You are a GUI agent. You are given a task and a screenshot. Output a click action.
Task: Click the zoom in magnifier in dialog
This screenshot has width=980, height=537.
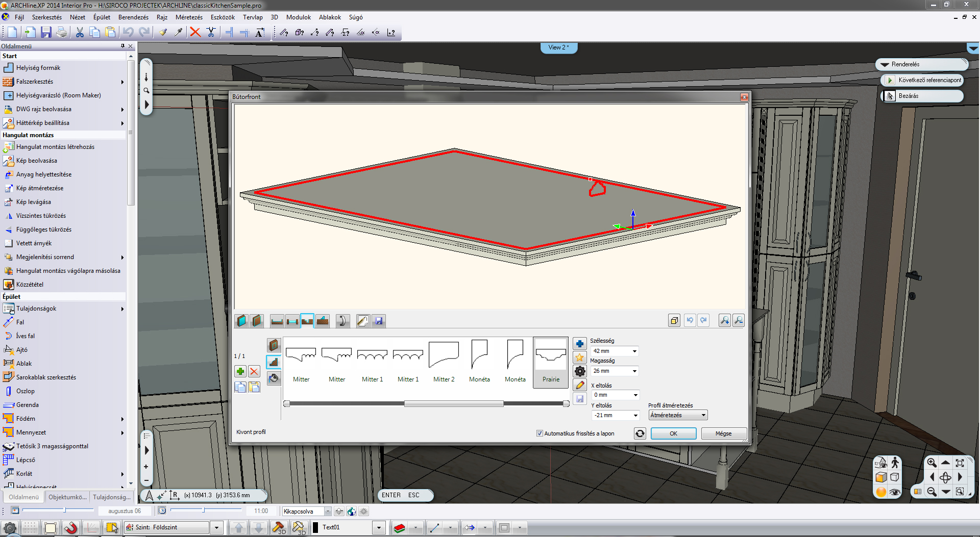click(724, 321)
